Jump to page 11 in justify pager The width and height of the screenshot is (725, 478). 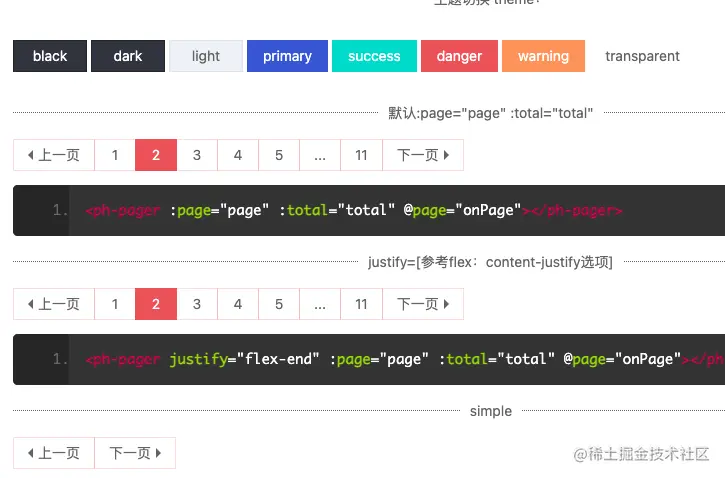click(x=362, y=304)
